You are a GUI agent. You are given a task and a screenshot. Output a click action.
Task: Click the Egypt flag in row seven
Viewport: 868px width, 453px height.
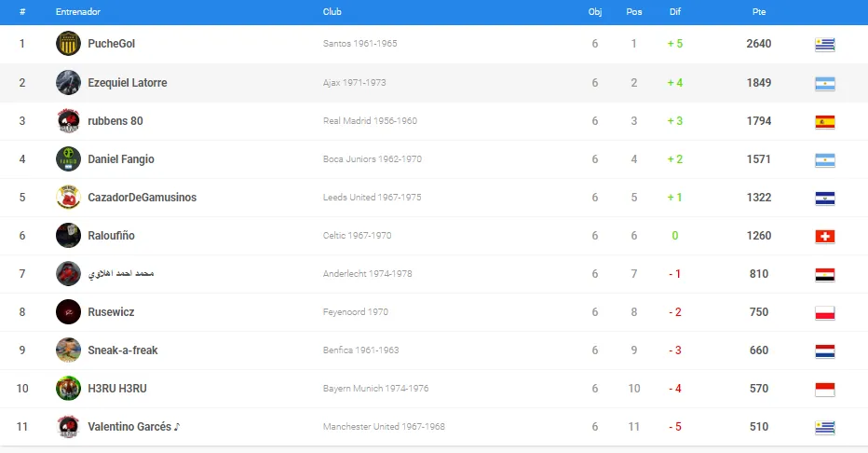click(825, 275)
